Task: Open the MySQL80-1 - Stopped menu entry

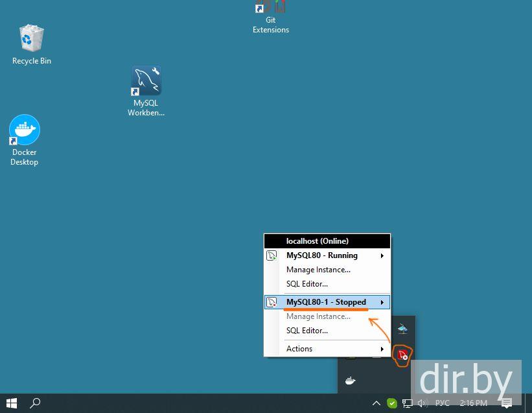Action: (x=327, y=302)
